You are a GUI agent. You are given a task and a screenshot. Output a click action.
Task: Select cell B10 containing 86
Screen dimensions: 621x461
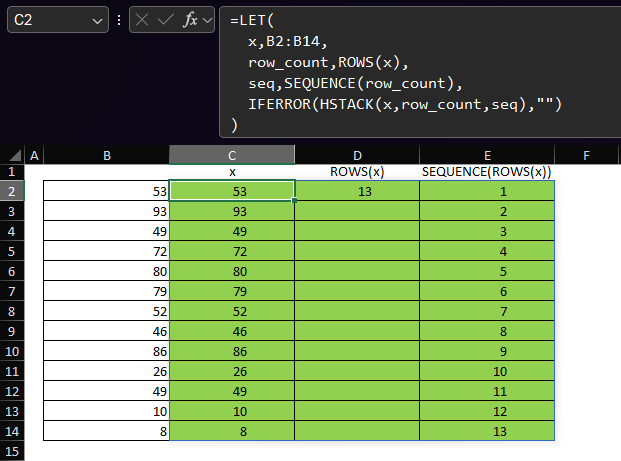tap(106, 351)
